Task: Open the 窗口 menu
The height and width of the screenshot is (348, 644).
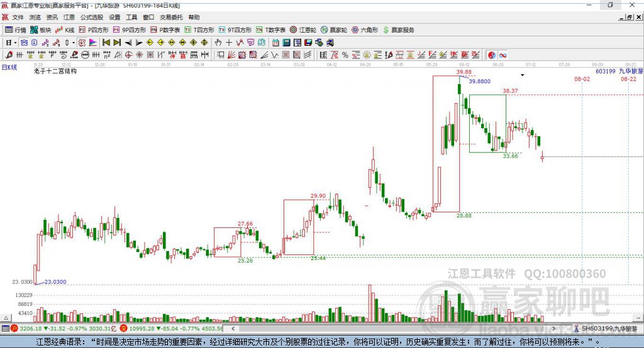Action: (x=148, y=17)
